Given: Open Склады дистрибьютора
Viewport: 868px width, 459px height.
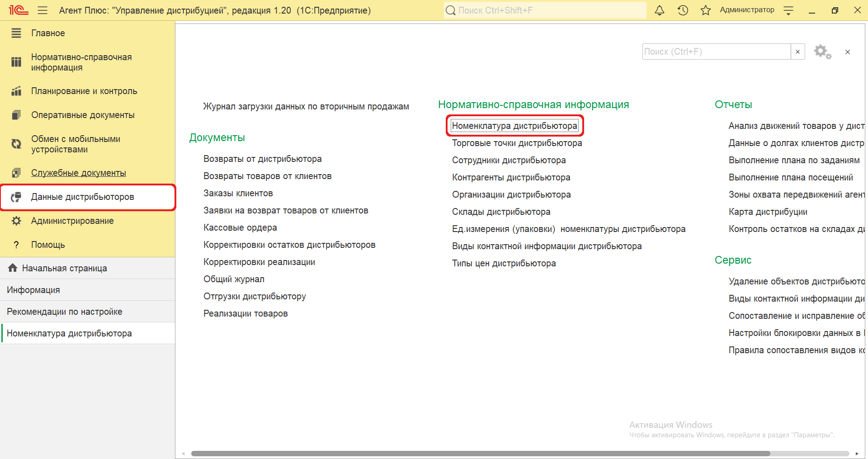Looking at the screenshot, I should click(501, 212).
